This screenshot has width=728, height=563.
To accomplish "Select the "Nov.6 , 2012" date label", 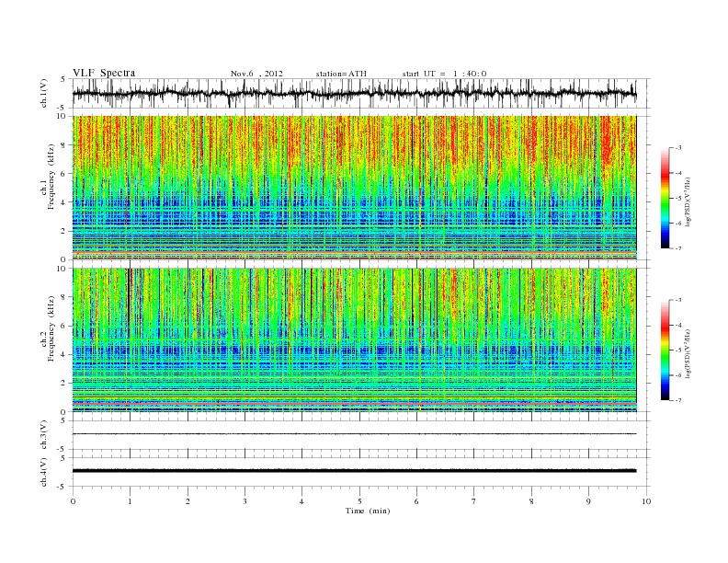I will tap(256, 74).
